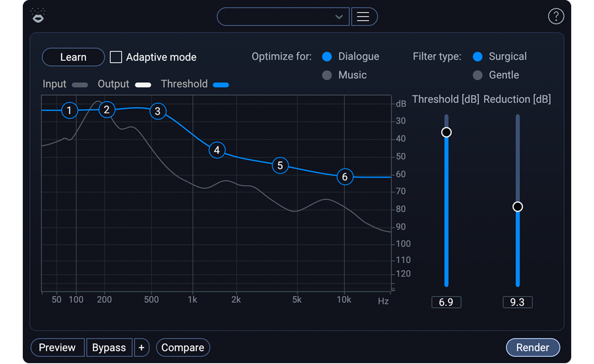The image size is (594, 364).
Task: Select threshold node 6 on the curve
Action: 345,177
